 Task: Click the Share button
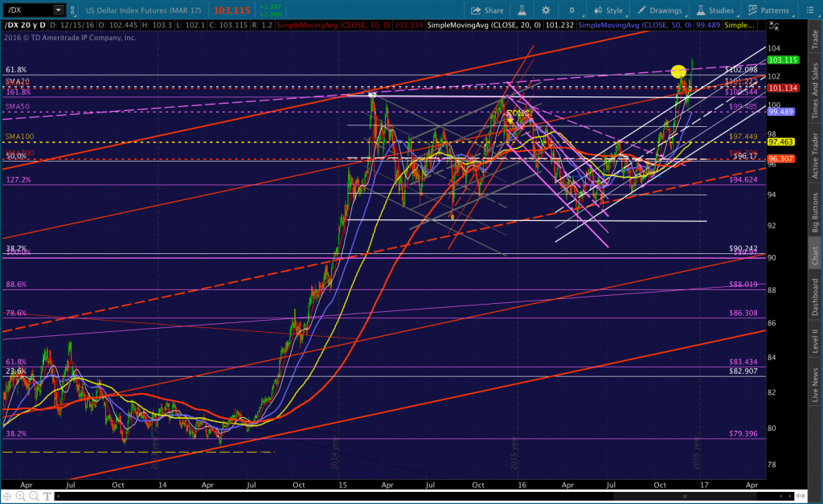pos(487,10)
